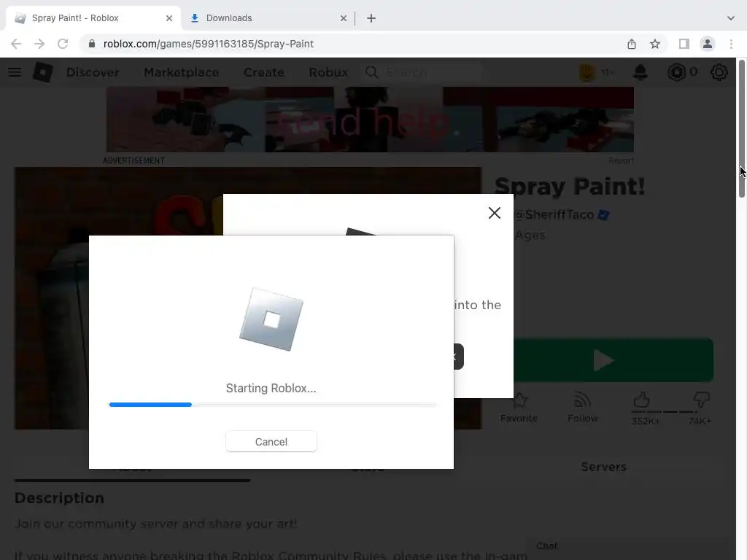747x560 pixels.
Task: Open creator @SheriffTaco profile link
Action: [x=554, y=215]
